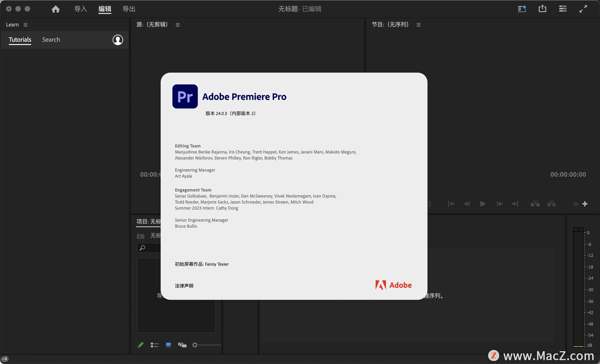Click the Adobe logo in About dialog
The width and height of the screenshot is (600, 364).
coord(393,285)
